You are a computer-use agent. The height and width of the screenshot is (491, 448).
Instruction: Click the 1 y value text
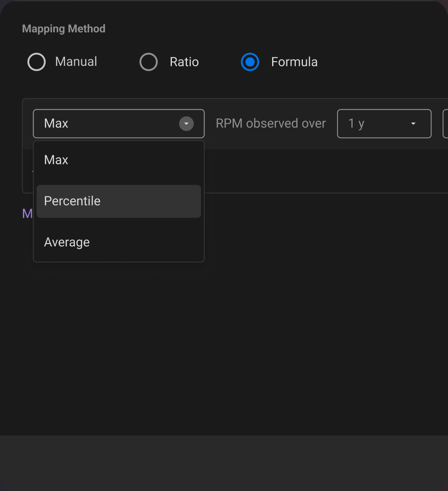(x=355, y=123)
